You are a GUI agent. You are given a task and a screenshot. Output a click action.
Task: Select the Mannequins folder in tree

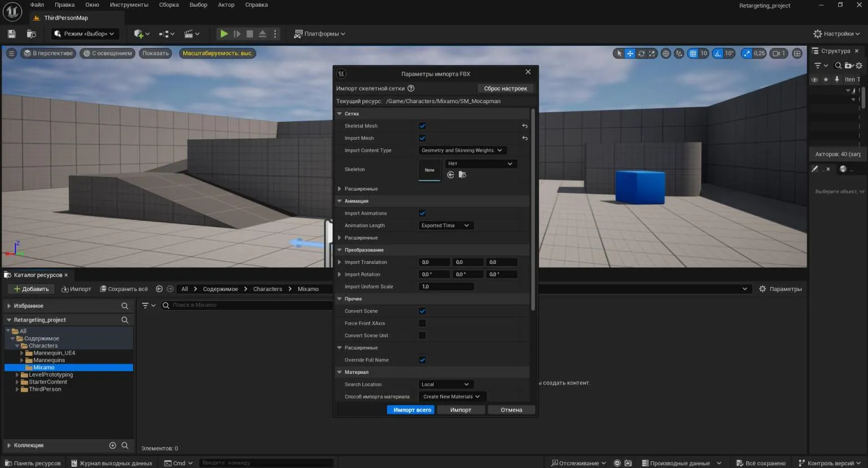coord(49,360)
